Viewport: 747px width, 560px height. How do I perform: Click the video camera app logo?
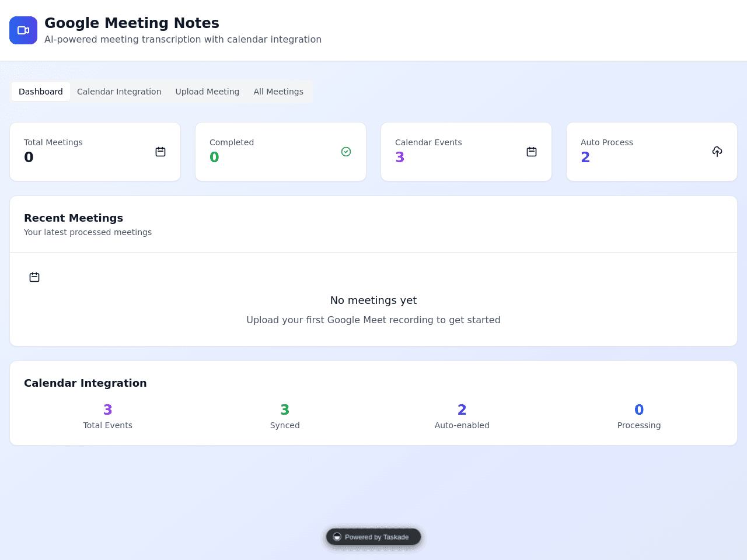point(23,30)
